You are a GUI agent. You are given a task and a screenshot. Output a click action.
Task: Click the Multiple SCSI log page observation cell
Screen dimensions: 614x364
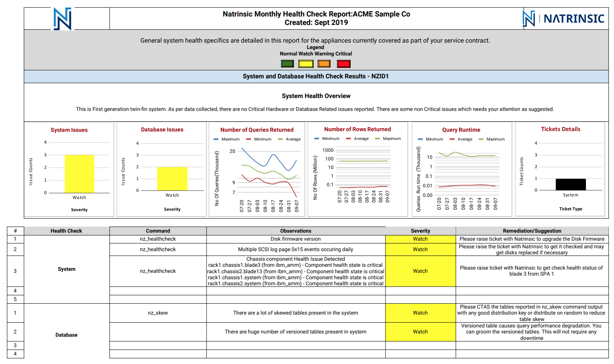296,249
